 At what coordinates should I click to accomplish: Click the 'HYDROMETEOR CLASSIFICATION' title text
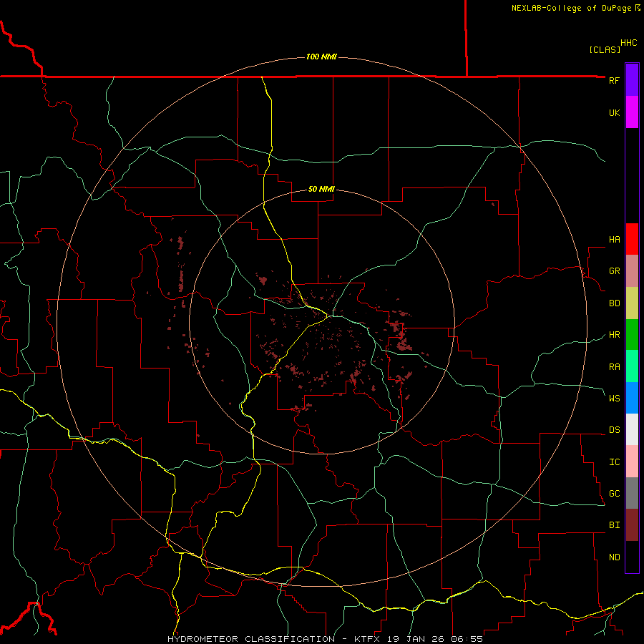[x=251, y=639]
